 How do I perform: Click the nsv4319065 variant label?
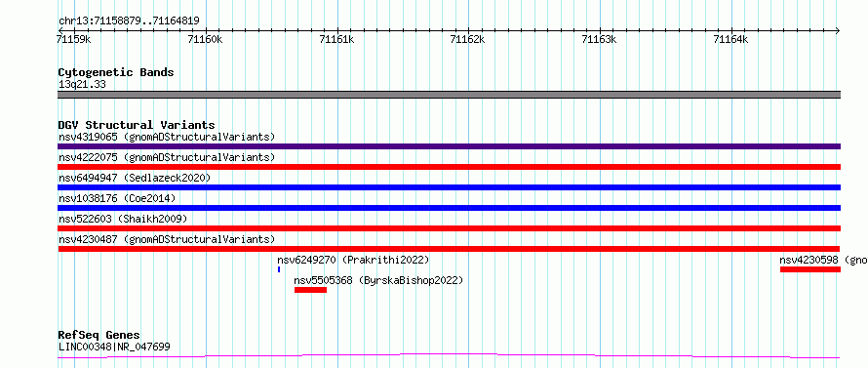pyautogui.click(x=167, y=137)
